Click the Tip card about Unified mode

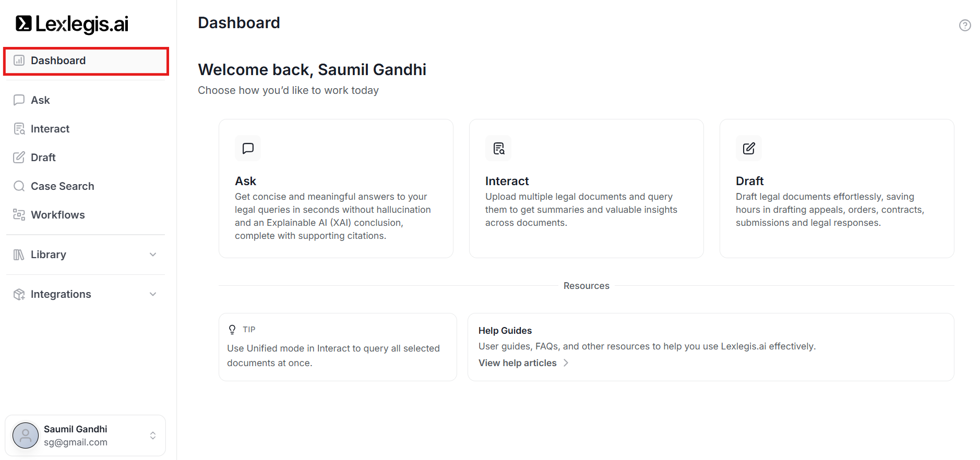pyautogui.click(x=338, y=347)
